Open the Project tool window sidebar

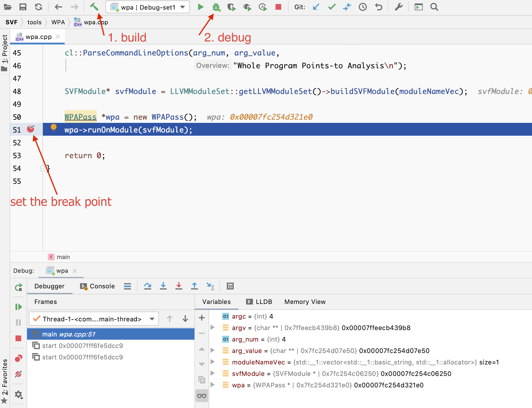tap(5, 53)
